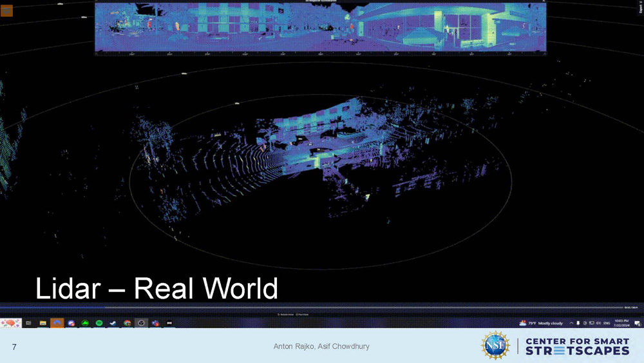The width and height of the screenshot is (644, 363).
Task: Expand the hidden system tray icons chevron
Action: [x=571, y=323]
